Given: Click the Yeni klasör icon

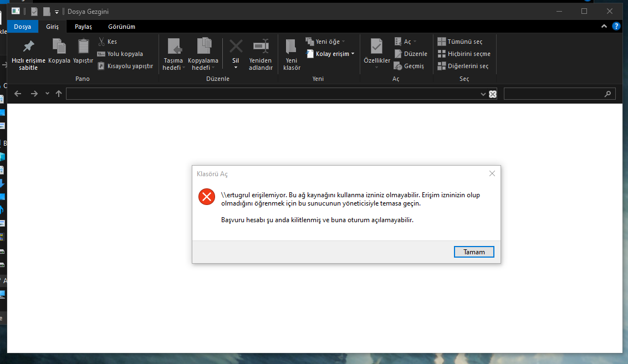Looking at the screenshot, I should [x=291, y=47].
